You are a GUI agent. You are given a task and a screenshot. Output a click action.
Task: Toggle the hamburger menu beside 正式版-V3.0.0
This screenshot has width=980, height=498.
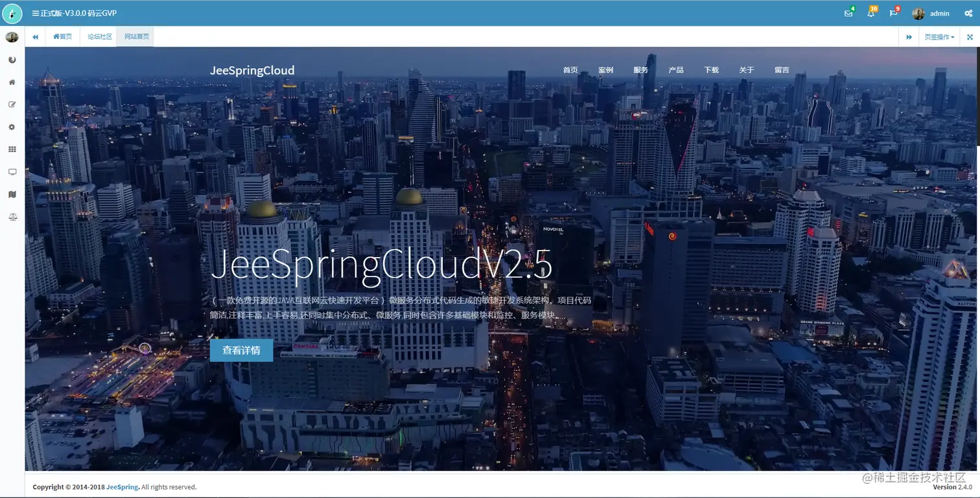tap(36, 13)
